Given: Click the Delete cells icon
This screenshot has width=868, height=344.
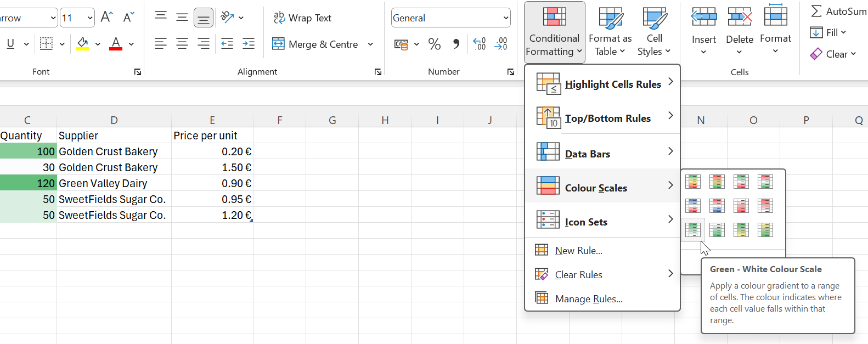Looking at the screenshot, I should (x=740, y=17).
